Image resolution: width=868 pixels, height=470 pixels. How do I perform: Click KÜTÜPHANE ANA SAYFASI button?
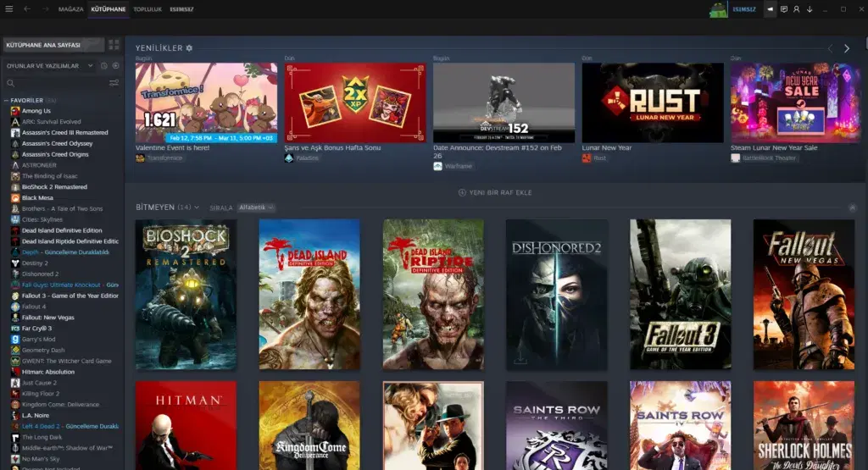[53, 45]
